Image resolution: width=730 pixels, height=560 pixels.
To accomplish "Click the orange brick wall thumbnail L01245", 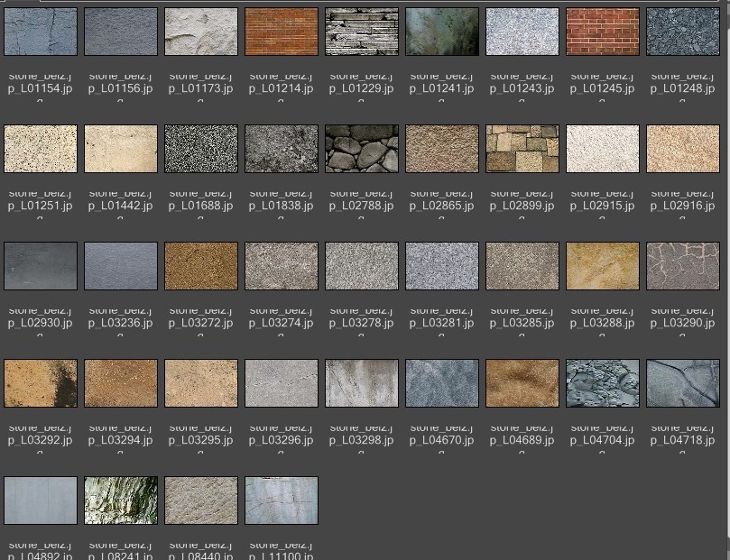I will (602, 32).
